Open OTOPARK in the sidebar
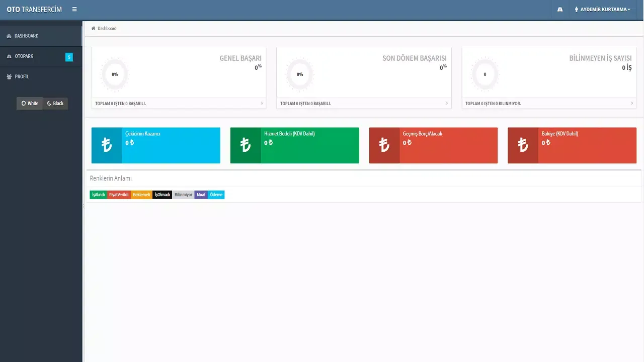Image resolution: width=644 pixels, height=362 pixels. (41, 56)
